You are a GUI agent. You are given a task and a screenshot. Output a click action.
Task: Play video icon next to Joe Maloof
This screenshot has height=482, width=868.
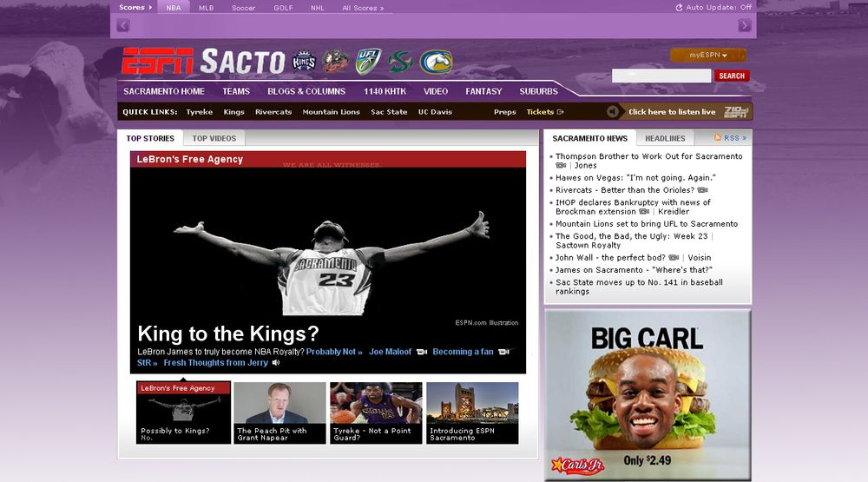click(x=421, y=352)
